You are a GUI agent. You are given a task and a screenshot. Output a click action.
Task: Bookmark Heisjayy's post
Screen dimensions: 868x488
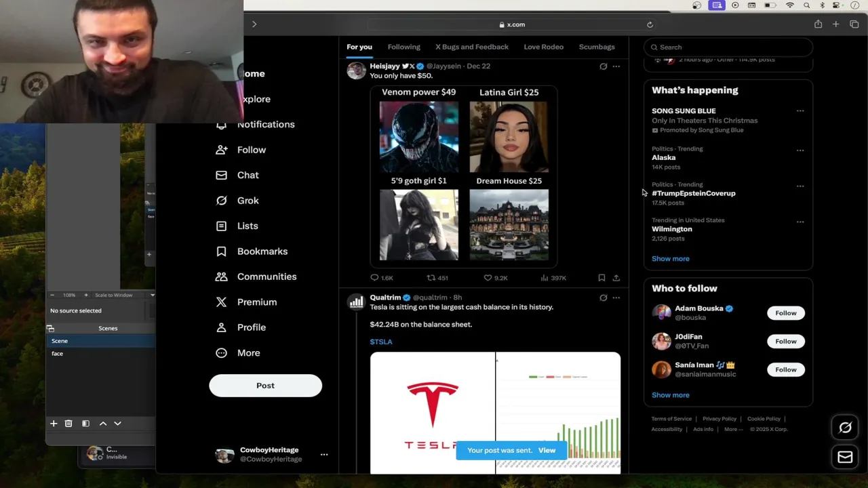coord(601,278)
